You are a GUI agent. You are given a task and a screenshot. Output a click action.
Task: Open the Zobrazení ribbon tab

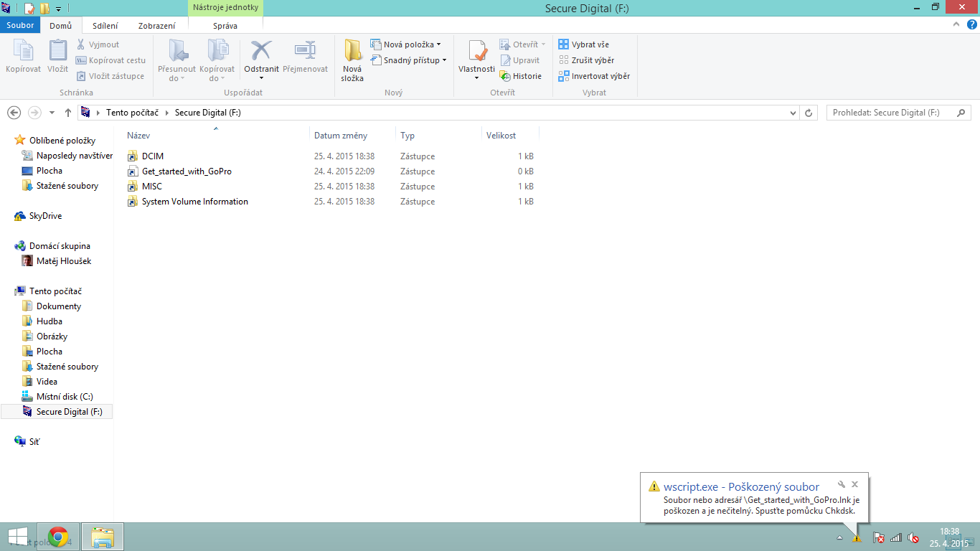tap(156, 25)
